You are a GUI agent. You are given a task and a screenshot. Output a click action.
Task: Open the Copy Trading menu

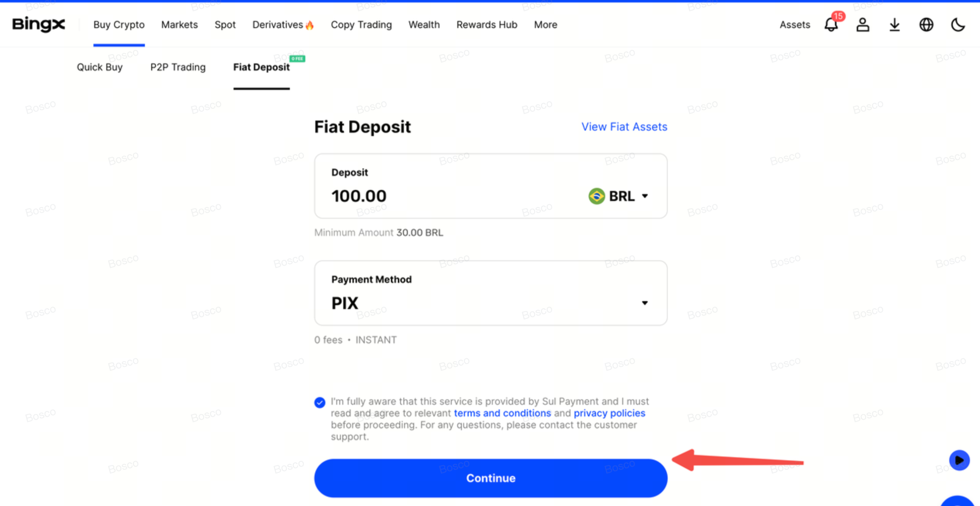click(x=361, y=25)
